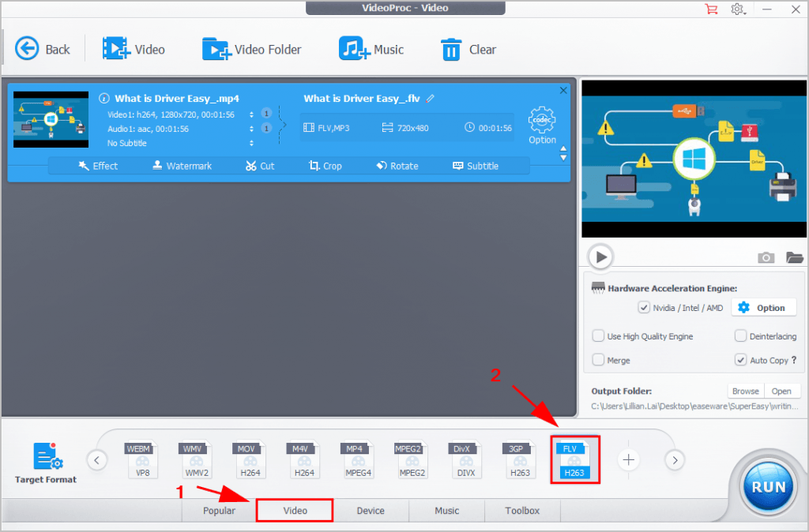Browse for output folder
The width and height of the screenshot is (809, 532).
(x=746, y=391)
